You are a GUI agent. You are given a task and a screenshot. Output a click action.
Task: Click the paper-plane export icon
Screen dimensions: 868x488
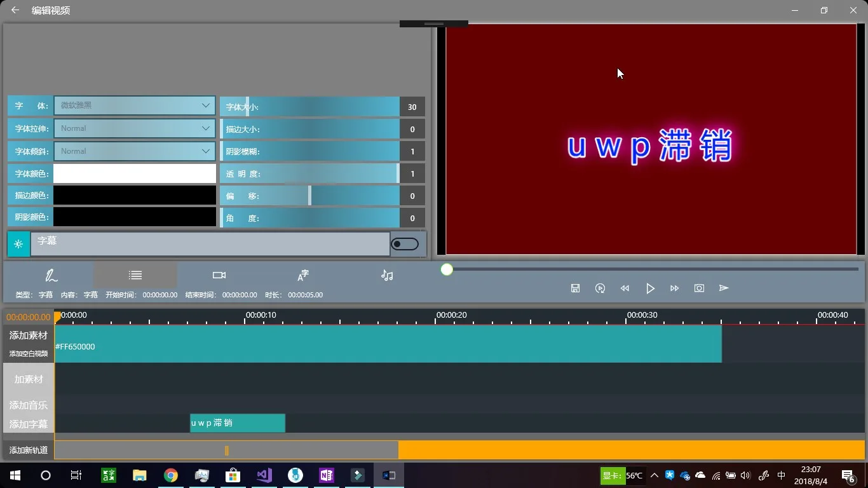click(724, 288)
